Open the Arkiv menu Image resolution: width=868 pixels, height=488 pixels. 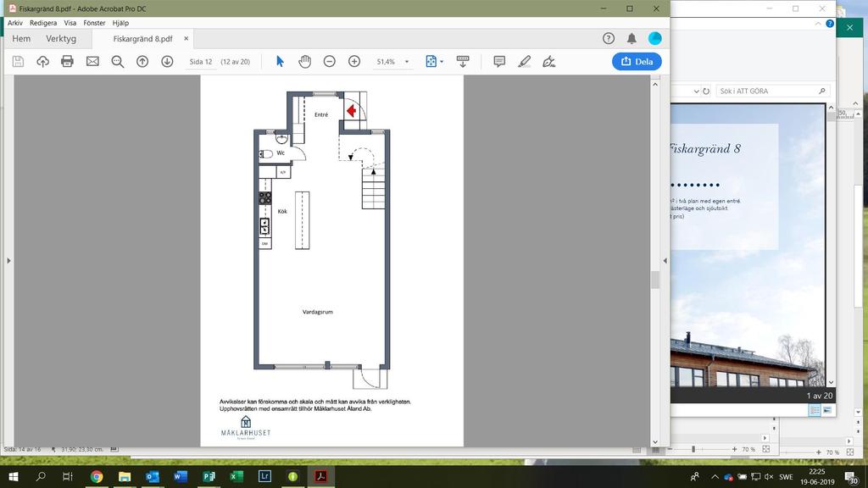[x=15, y=23]
